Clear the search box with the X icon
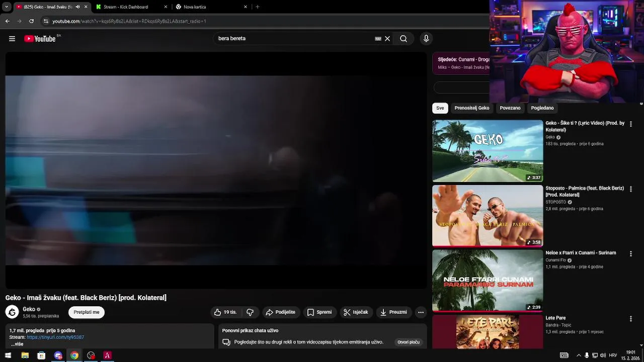This screenshot has width=644, height=362. (387, 39)
